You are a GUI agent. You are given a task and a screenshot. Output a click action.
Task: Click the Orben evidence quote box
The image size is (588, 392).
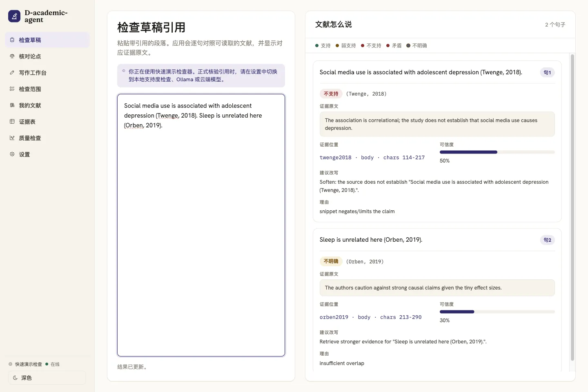437,288
